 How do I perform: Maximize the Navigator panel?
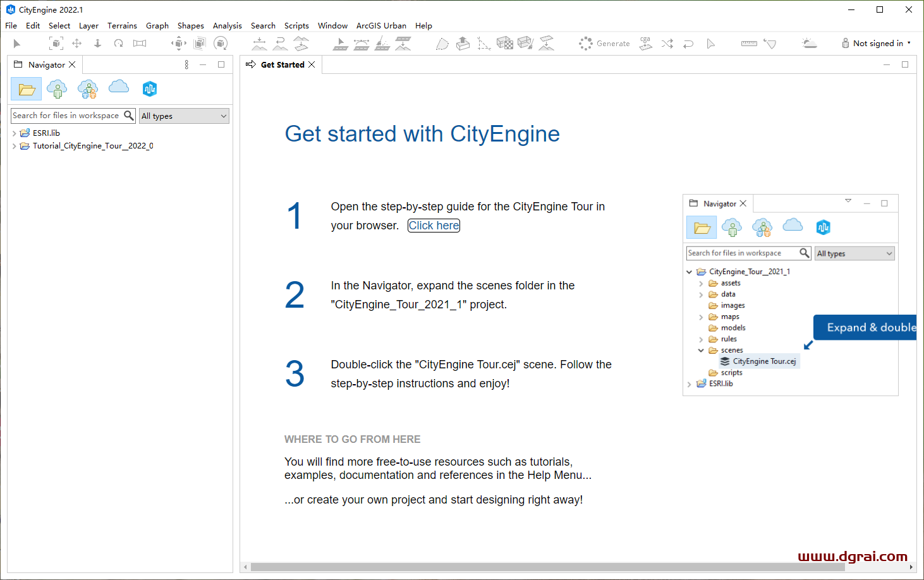tap(221, 64)
